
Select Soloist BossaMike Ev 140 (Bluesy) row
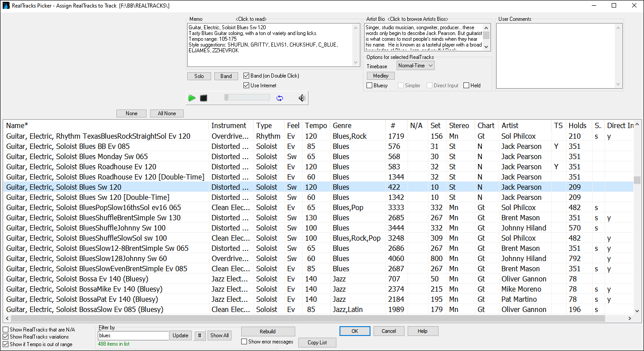coord(318,289)
